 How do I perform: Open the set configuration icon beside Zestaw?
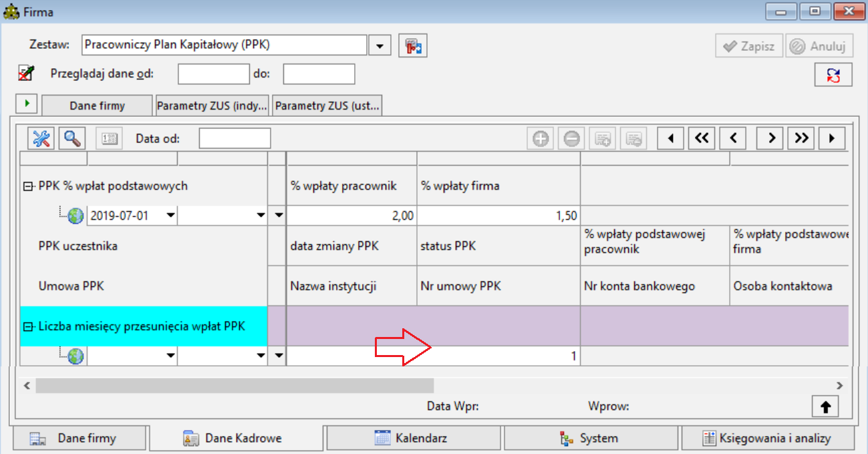[x=412, y=45]
